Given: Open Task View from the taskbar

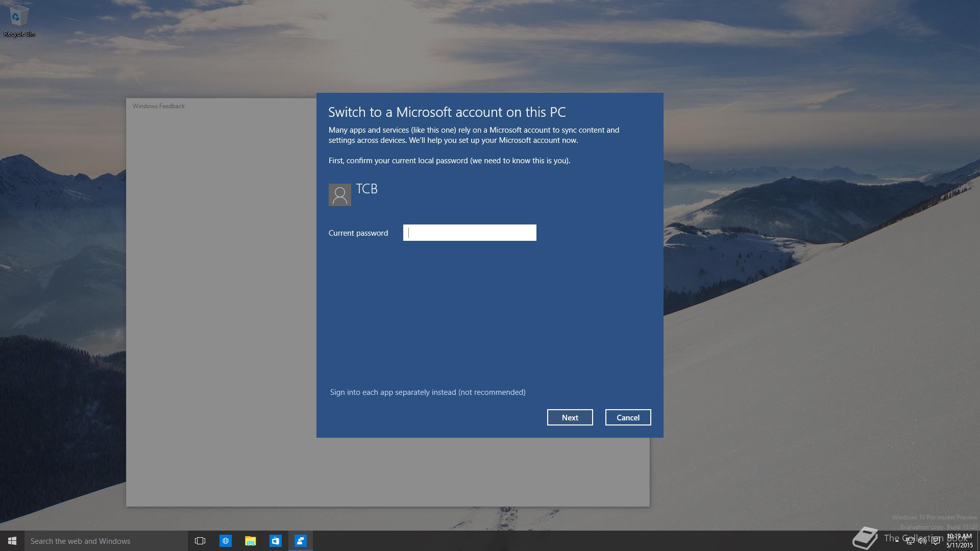Looking at the screenshot, I should [x=200, y=541].
